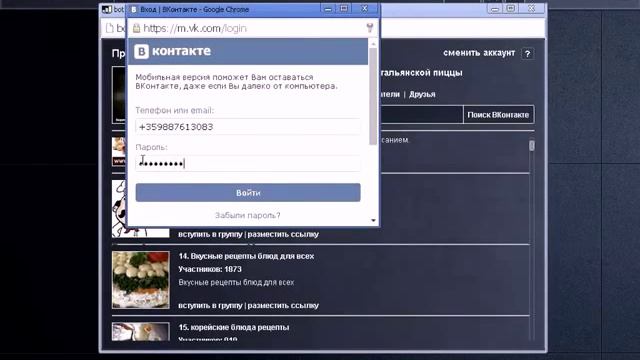
Task: Click the salad thumbnail of group 14
Action: coord(141,280)
